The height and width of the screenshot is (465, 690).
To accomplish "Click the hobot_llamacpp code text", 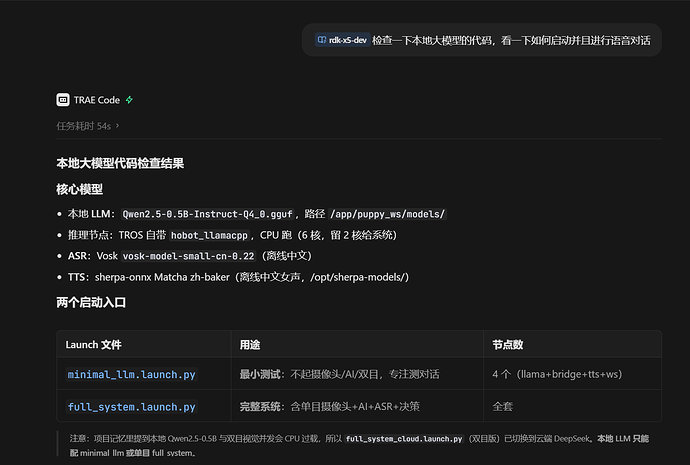I will coord(209,235).
